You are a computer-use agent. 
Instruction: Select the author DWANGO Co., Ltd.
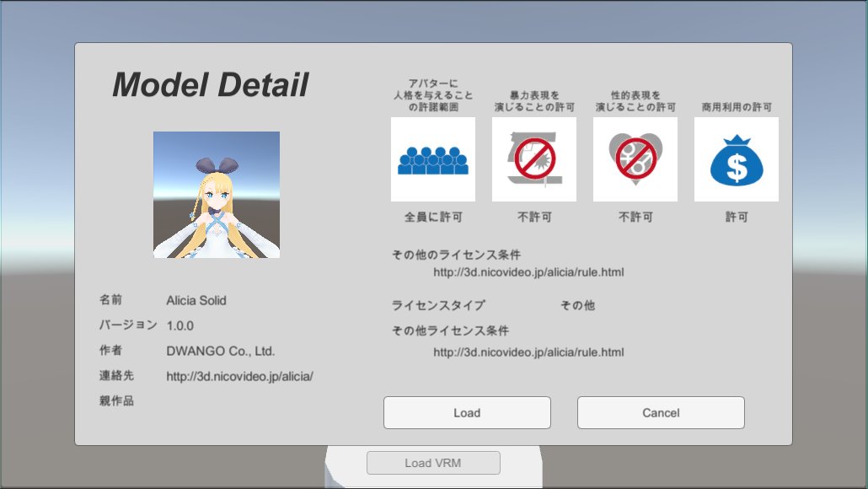pyautogui.click(x=221, y=351)
